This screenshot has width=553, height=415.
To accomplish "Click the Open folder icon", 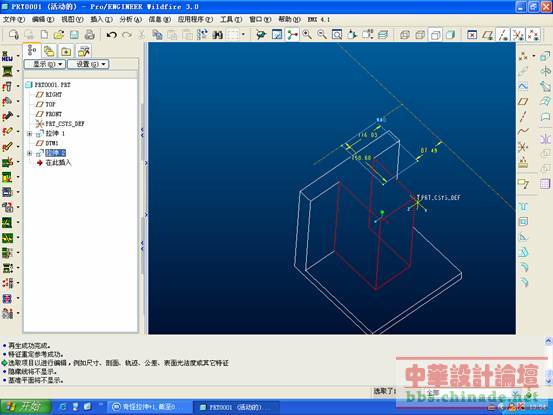I will (59, 35).
